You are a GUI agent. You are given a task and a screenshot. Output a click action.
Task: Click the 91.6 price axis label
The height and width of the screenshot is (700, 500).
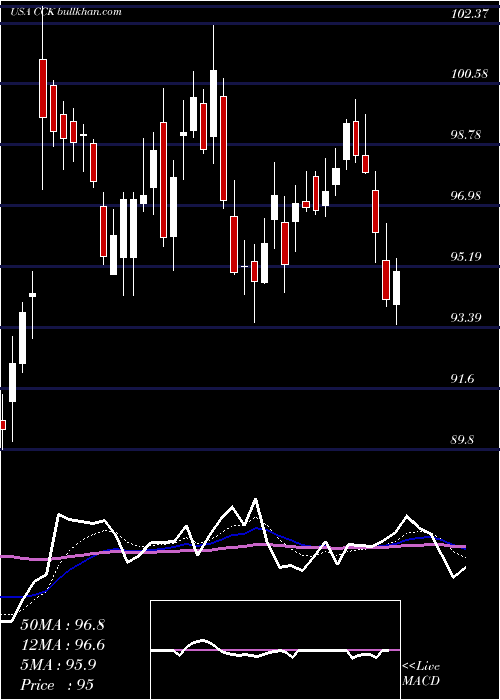[x=463, y=379]
